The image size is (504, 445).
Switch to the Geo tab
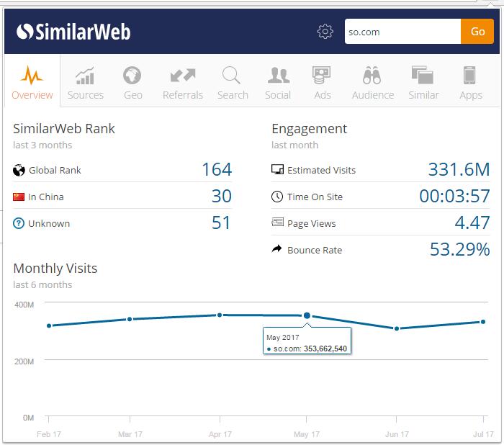coord(132,83)
